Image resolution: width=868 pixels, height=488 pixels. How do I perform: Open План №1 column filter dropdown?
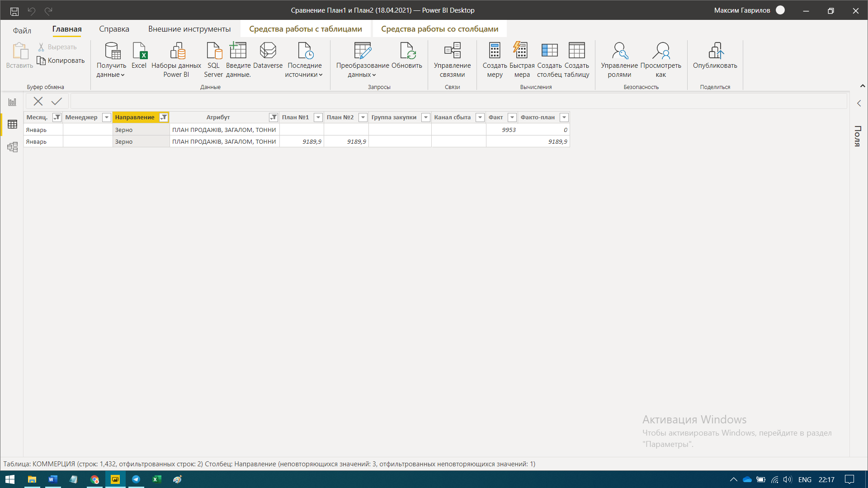point(318,117)
